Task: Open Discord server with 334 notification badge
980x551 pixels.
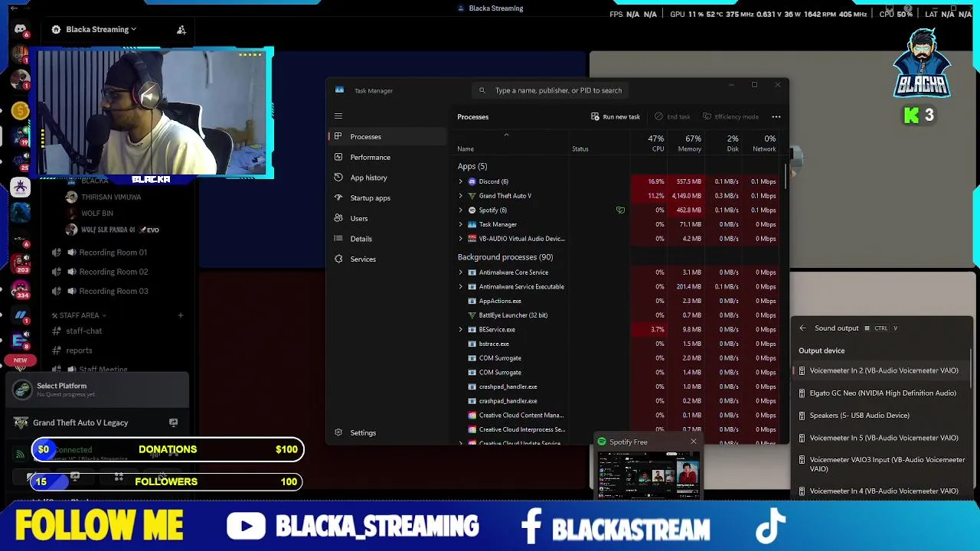Action: [x=21, y=289]
